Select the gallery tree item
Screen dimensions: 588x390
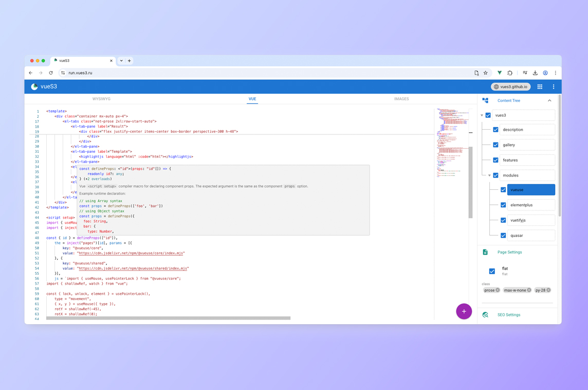coord(527,145)
